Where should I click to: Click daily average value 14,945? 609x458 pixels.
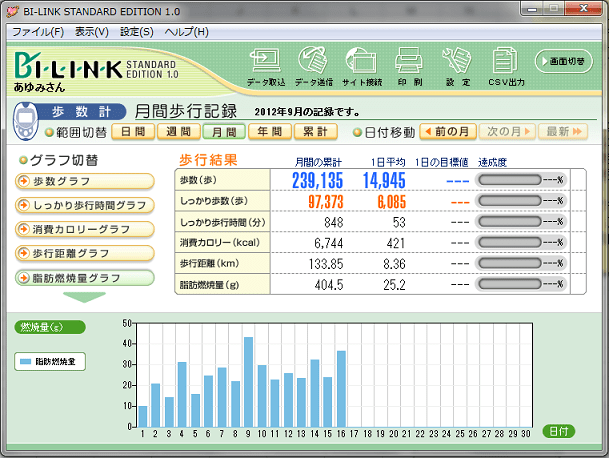[x=384, y=181]
